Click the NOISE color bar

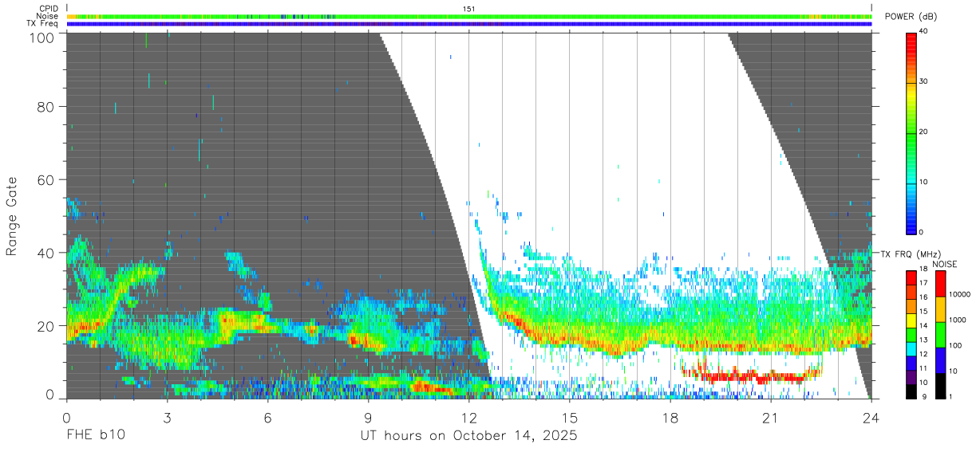(942, 335)
